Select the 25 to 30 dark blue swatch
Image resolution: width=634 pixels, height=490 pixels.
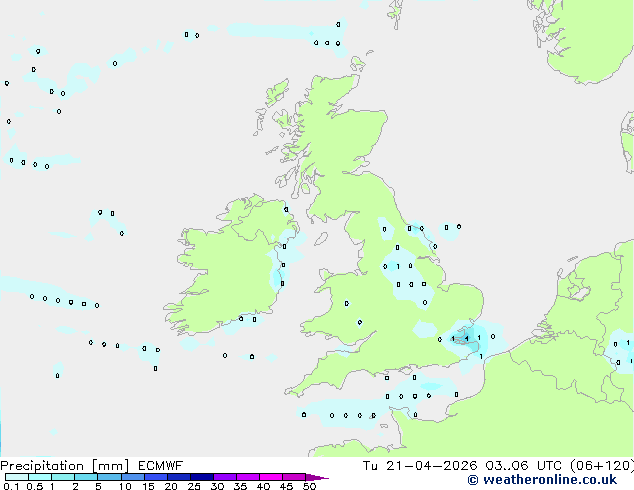(202, 477)
